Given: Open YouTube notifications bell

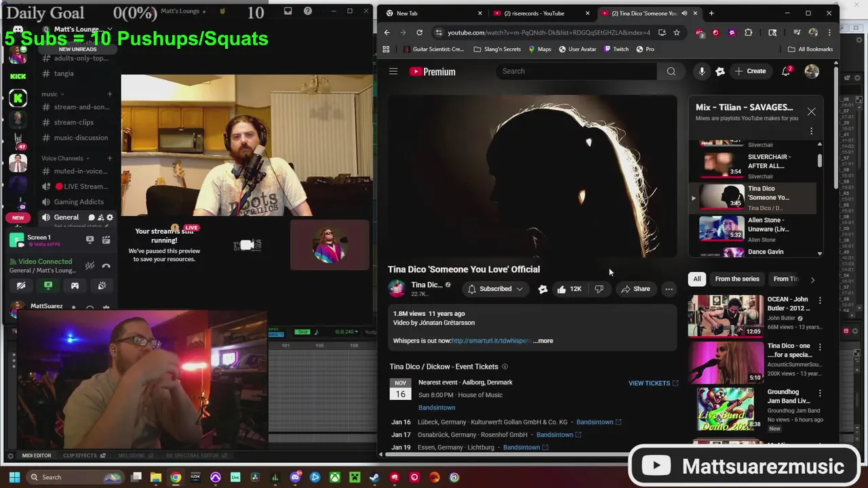Looking at the screenshot, I should [787, 71].
